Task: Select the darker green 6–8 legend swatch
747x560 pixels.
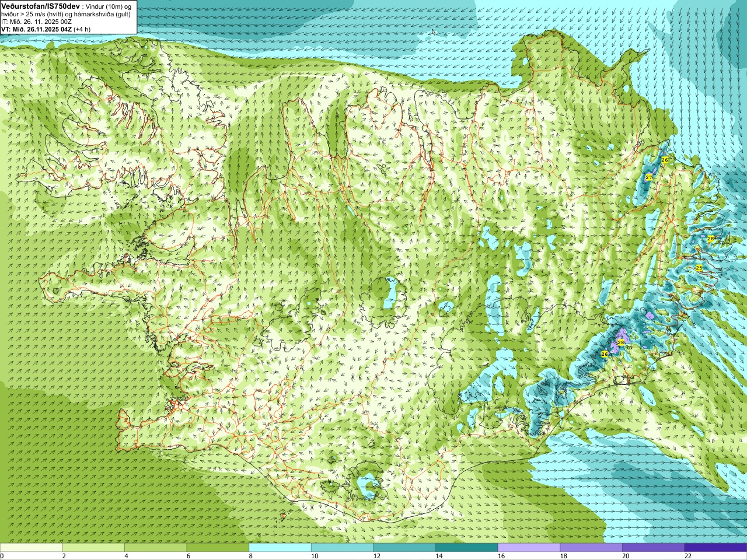Action: (218, 548)
